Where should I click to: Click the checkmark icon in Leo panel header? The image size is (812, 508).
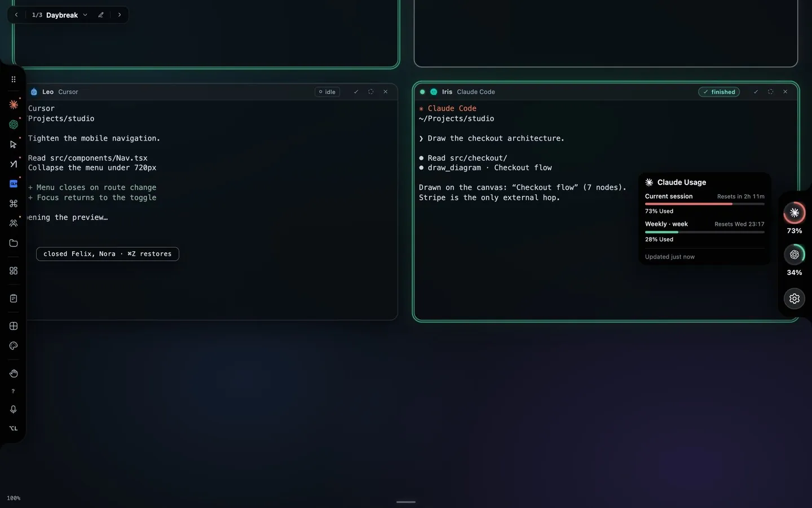356,92
